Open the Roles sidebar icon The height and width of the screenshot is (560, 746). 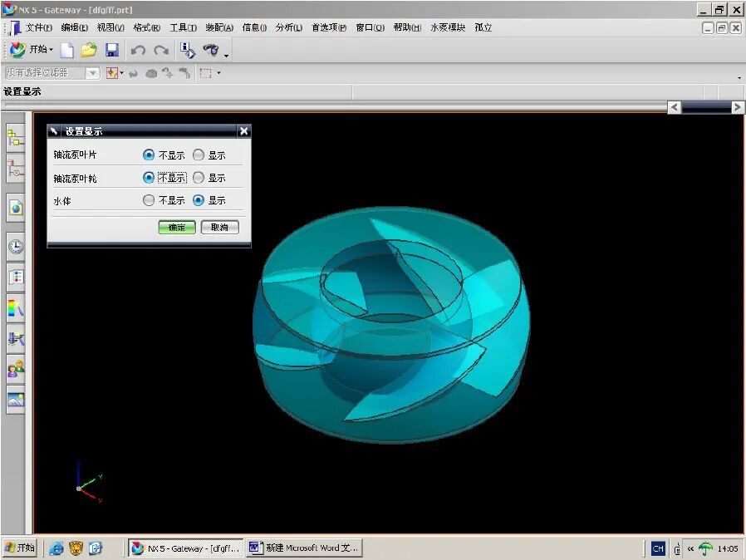pos(16,369)
